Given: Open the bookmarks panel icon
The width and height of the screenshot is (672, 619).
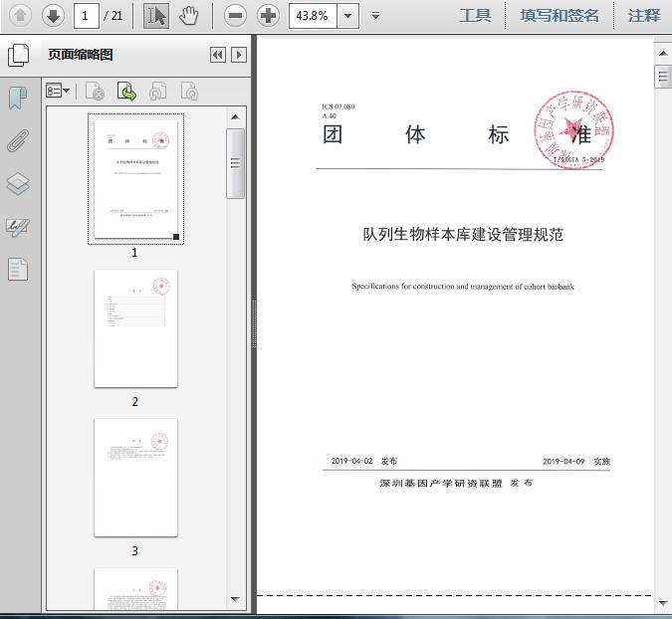Looking at the screenshot, I should [x=18, y=98].
